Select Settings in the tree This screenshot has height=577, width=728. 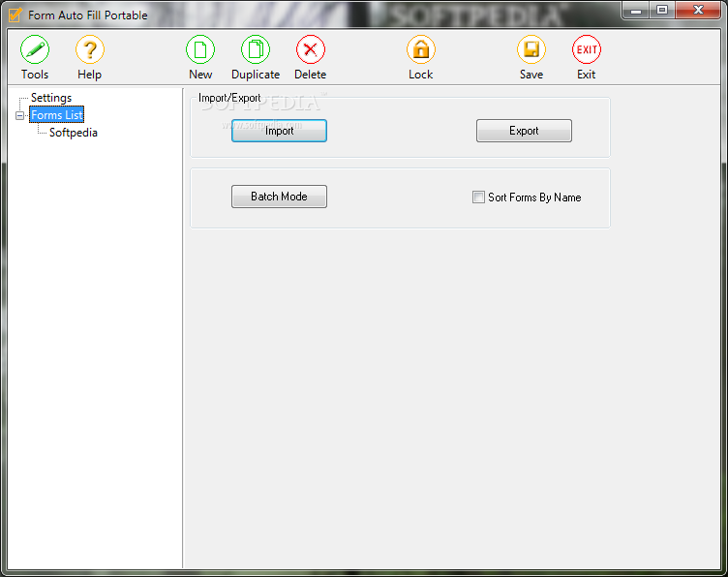(x=51, y=98)
